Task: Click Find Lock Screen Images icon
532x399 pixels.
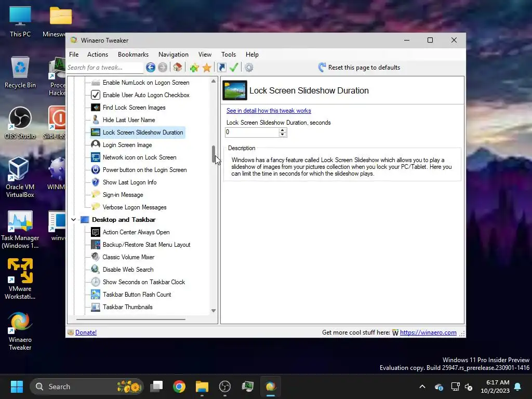Action: click(x=96, y=108)
